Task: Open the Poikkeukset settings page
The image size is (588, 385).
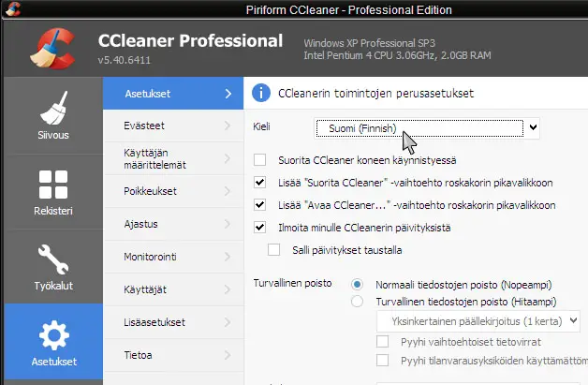Action: pyautogui.click(x=173, y=191)
